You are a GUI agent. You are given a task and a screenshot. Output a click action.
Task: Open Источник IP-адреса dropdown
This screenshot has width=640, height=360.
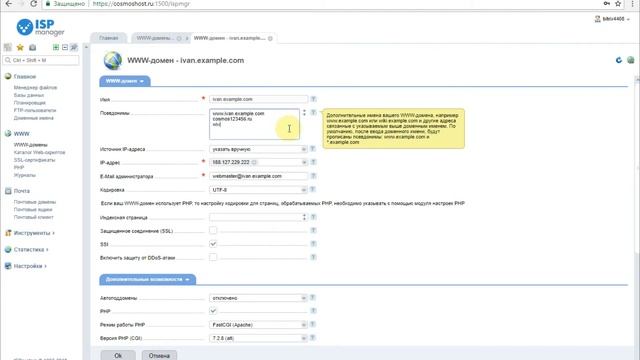coord(258,149)
